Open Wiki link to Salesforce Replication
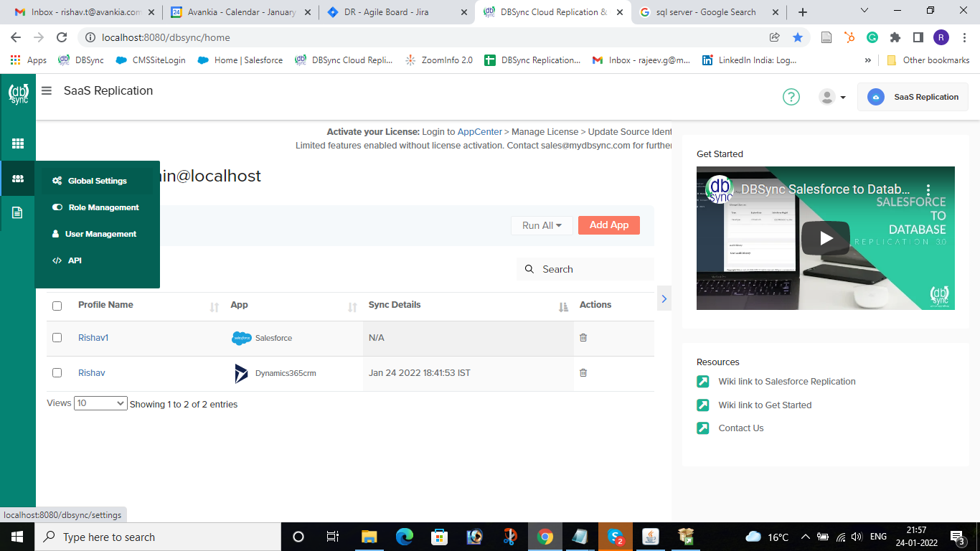 pyautogui.click(x=786, y=382)
